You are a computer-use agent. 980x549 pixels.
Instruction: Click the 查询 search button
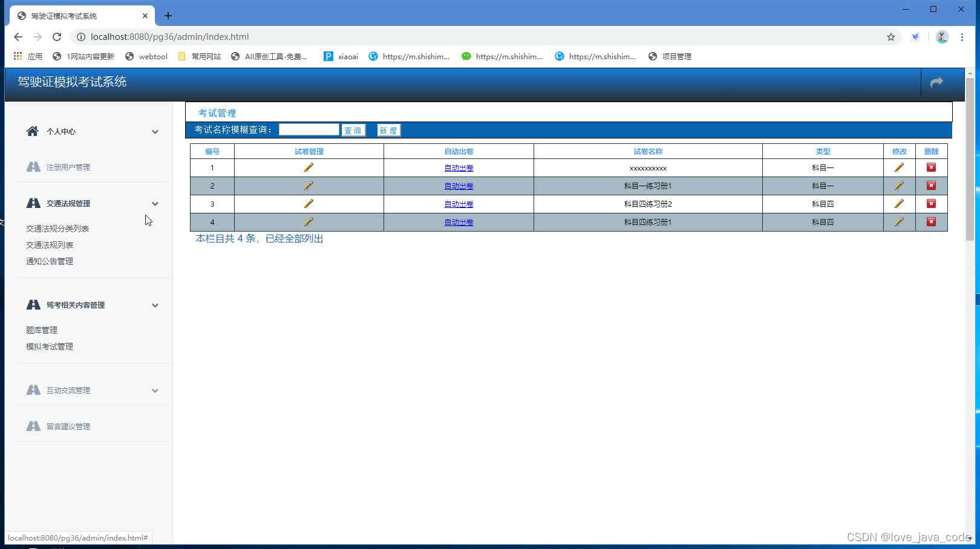pos(353,130)
